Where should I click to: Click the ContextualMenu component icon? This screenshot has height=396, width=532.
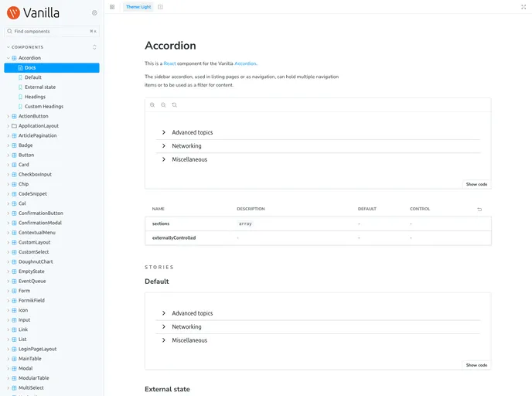[x=14, y=233]
